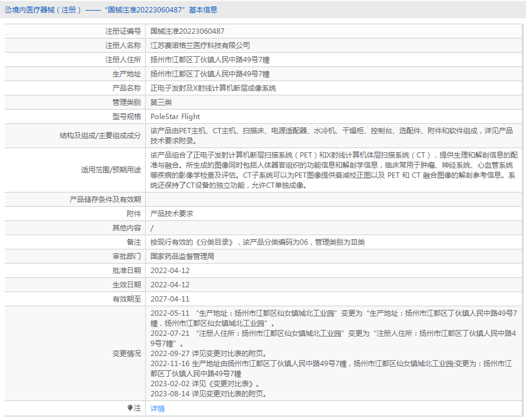Screen dimensions: 526x420
Task: Click the 备注 classification remark text
Action: 257,242
